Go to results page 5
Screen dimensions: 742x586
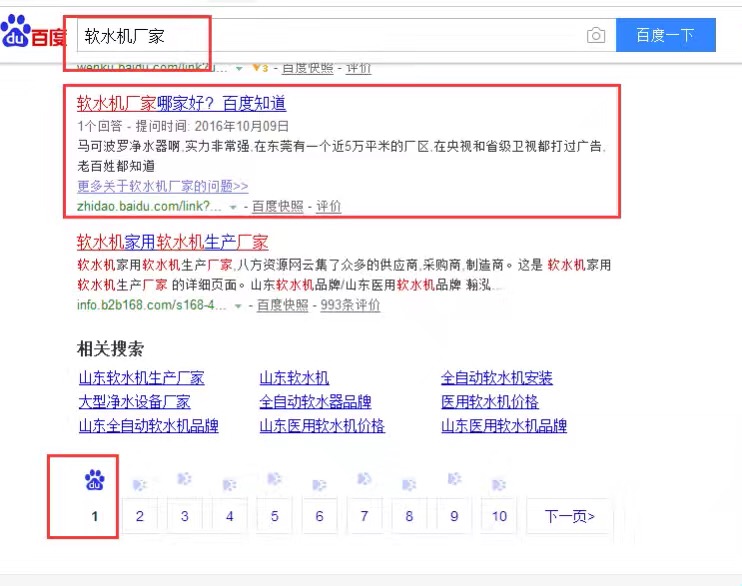pyautogui.click(x=274, y=516)
